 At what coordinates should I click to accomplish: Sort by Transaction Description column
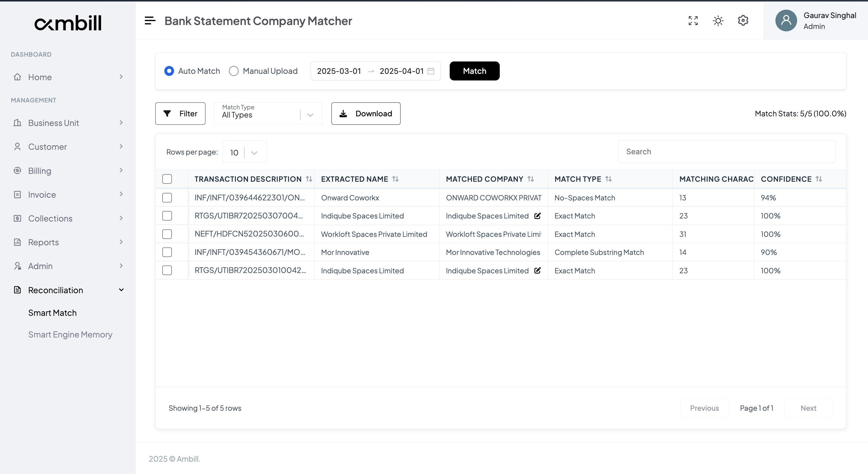[x=309, y=179]
